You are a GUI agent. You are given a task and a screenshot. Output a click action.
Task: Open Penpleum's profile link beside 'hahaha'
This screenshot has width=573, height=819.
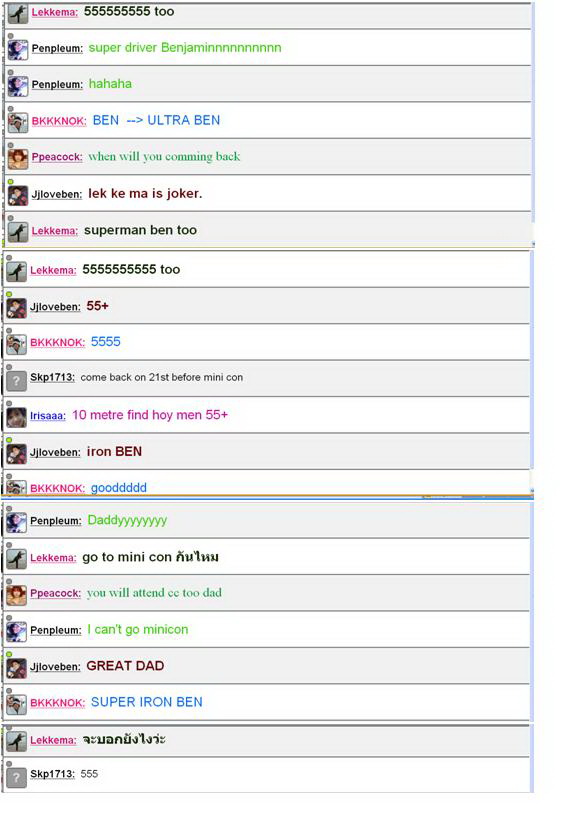click(57, 85)
